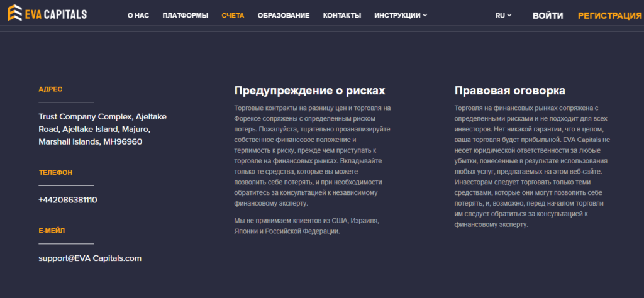This screenshot has height=298, width=644.
Task: Open the О НАС page
Action: [x=138, y=16]
